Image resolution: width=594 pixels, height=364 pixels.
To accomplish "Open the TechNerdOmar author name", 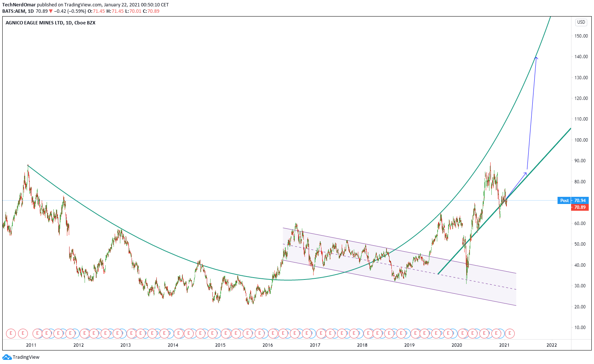I will tap(19, 5).
